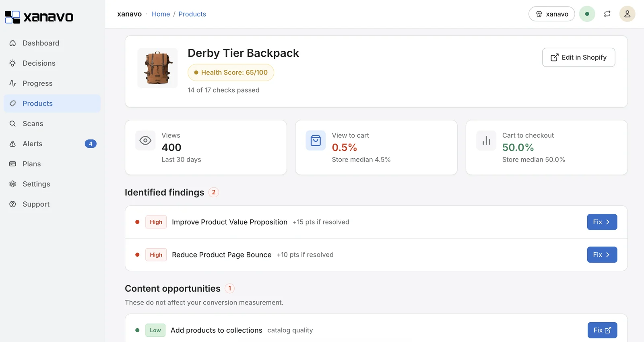The image size is (644, 342).
Task: Click the "+10 pts if resolved" text
Action: 305,255
